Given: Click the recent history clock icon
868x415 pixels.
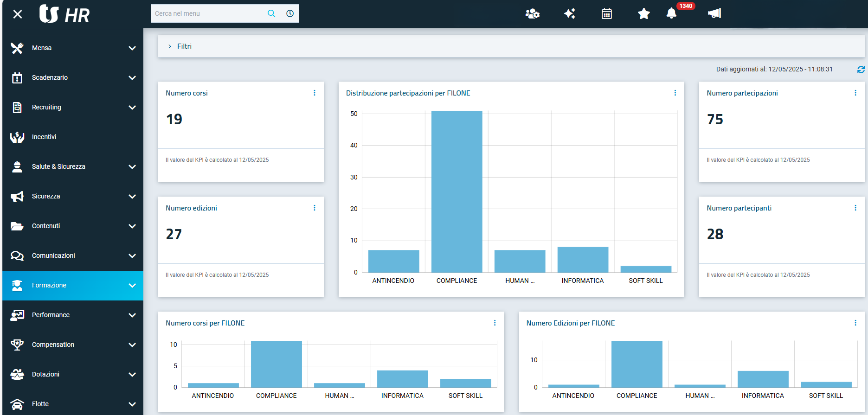Looking at the screenshot, I should click(x=290, y=13).
